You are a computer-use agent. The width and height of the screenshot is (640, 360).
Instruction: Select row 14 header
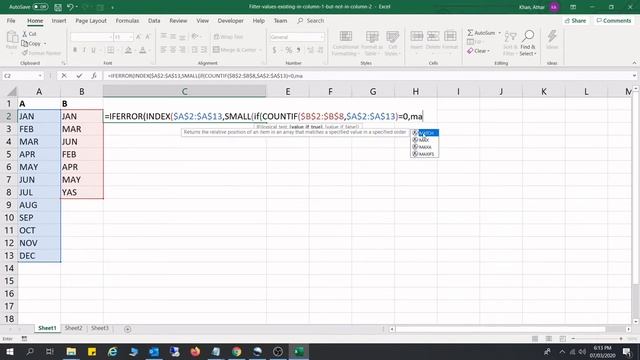click(x=9, y=268)
